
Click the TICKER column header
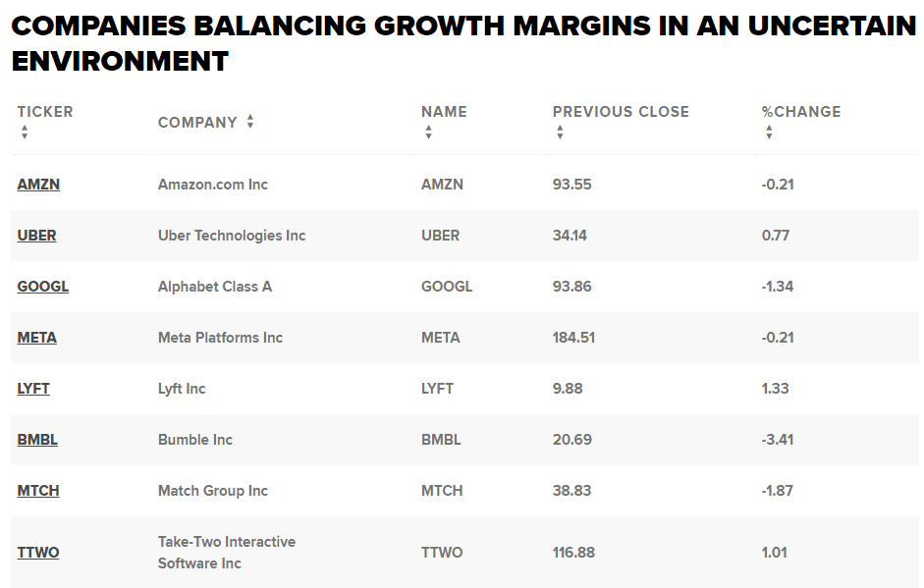click(x=45, y=112)
